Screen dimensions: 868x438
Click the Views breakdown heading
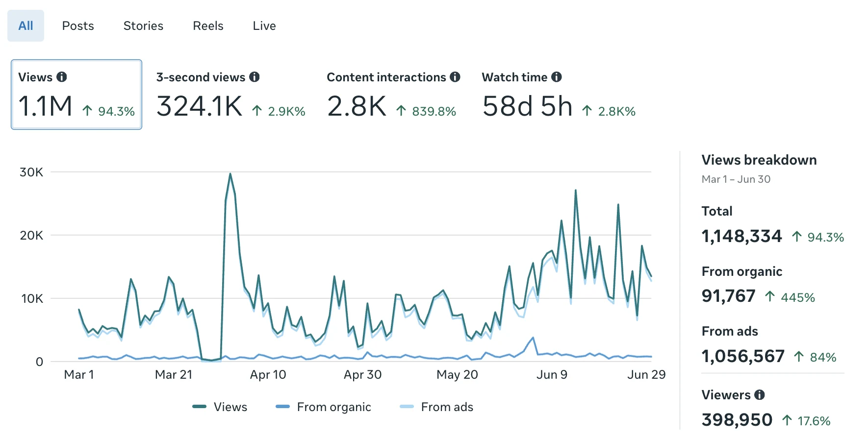click(759, 160)
